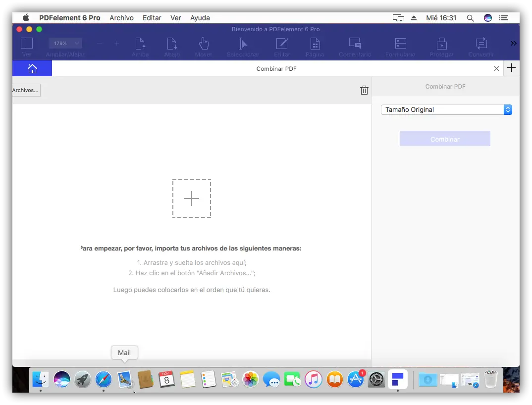
Task: Open Finder from the Dock
Action: pyautogui.click(x=41, y=379)
